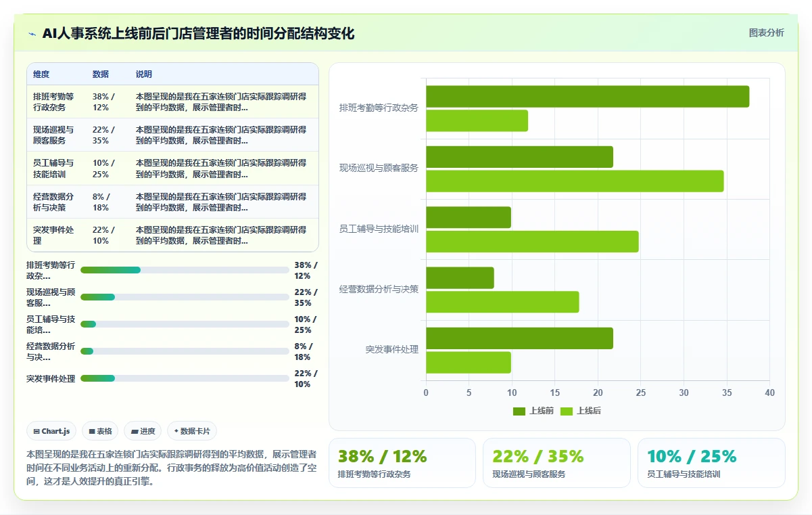Click progress bar for 经营数据分析与决策
The height and width of the screenshot is (515, 812).
pos(185,351)
